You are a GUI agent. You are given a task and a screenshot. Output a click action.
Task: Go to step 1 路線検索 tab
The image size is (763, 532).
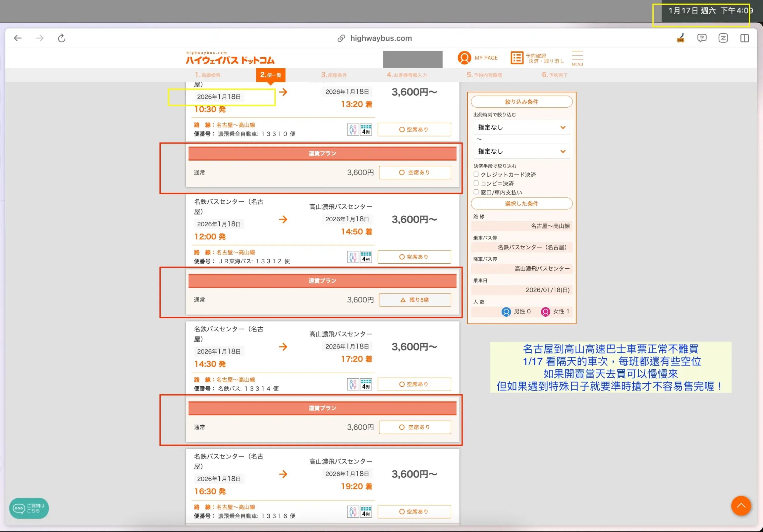point(208,75)
